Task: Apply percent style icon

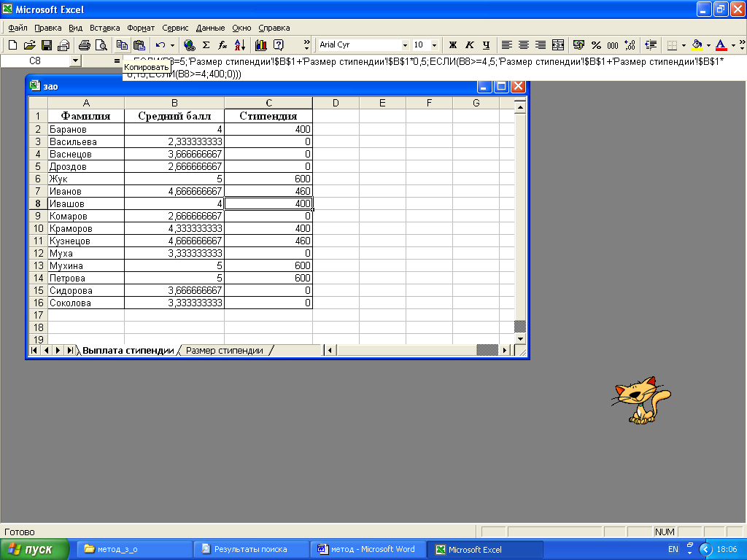Action: [596, 44]
